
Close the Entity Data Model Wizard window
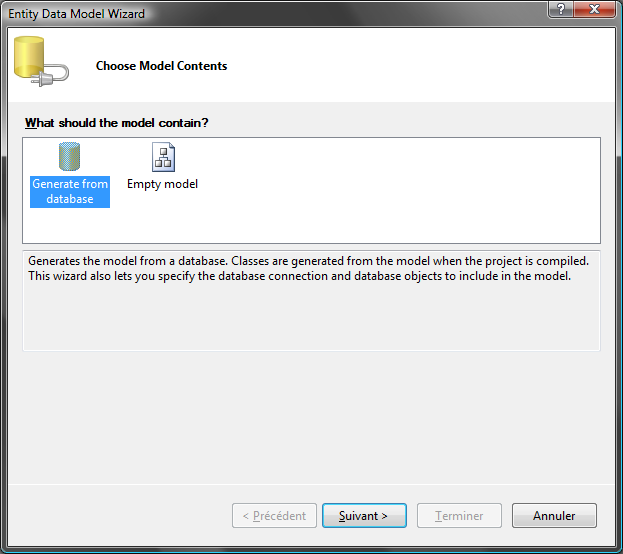(x=595, y=10)
